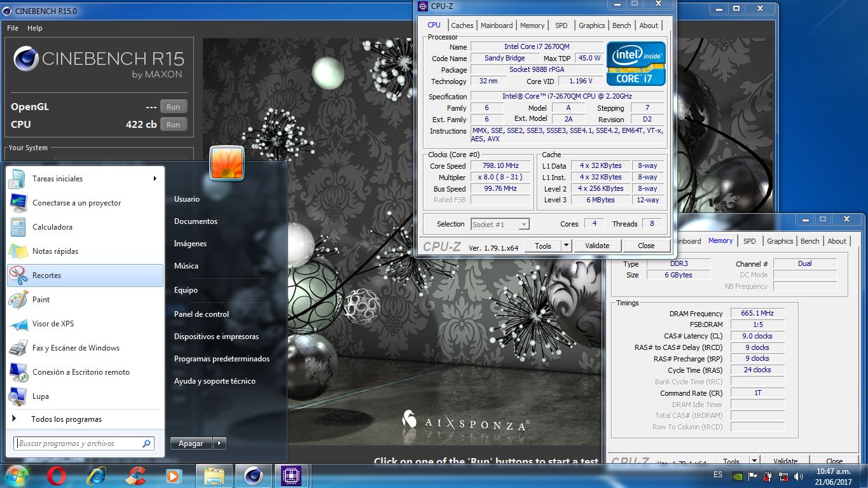Open Fax y Escáner de Windows
The image size is (868, 488).
coord(85,348)
